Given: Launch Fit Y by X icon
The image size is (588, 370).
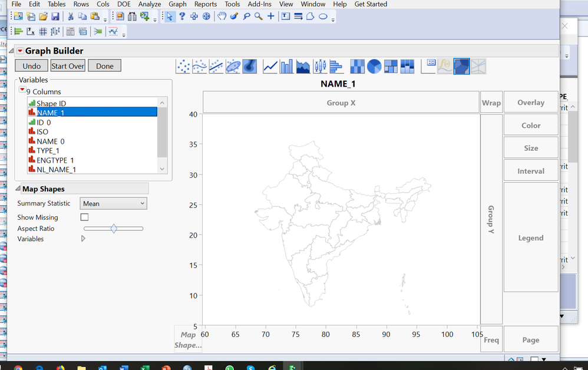Looking at the screenshot, I should click(31, 31).
